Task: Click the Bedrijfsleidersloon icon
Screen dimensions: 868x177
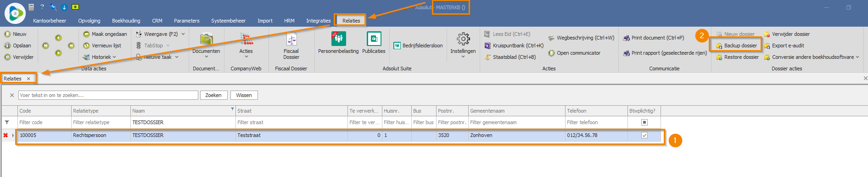Action: [397, 46]
